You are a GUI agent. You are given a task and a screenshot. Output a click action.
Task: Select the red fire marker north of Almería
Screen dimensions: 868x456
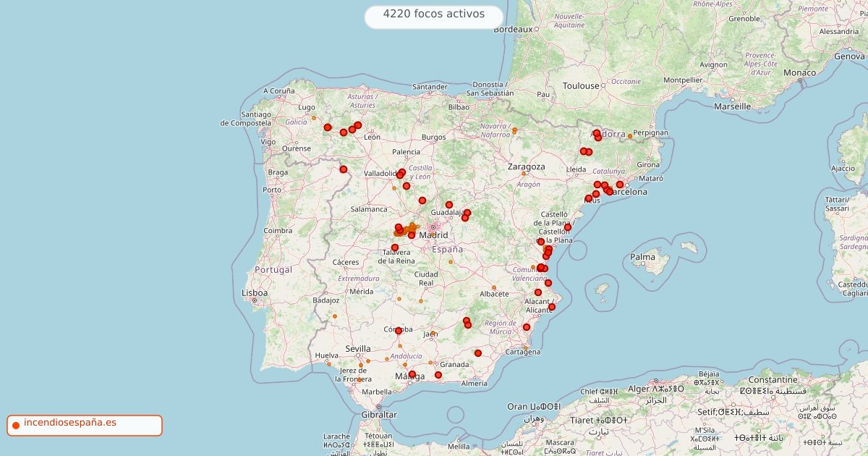(x=478, y=353)
